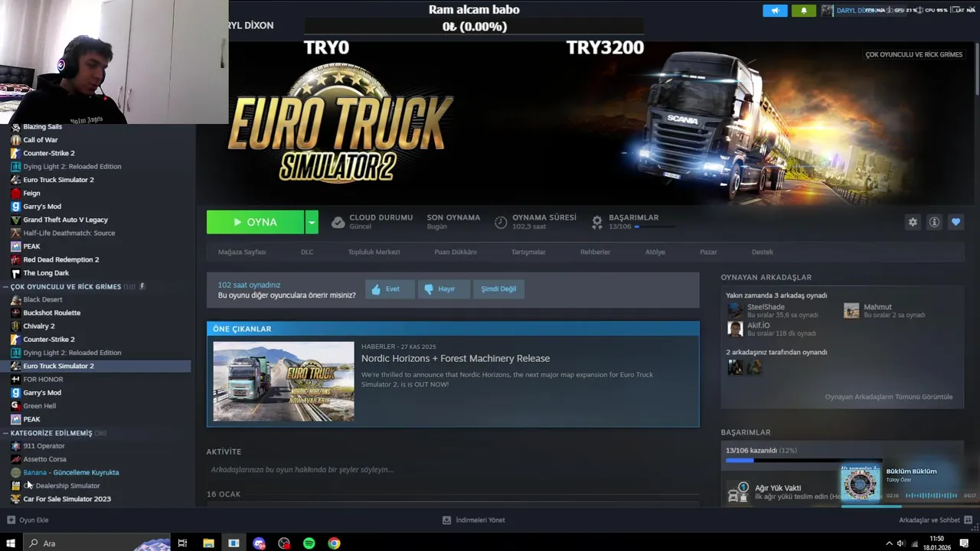This screenshot has width=980, height=551.
Task: Open File Explorer from taskbar
Action: (x=208, y=543)
